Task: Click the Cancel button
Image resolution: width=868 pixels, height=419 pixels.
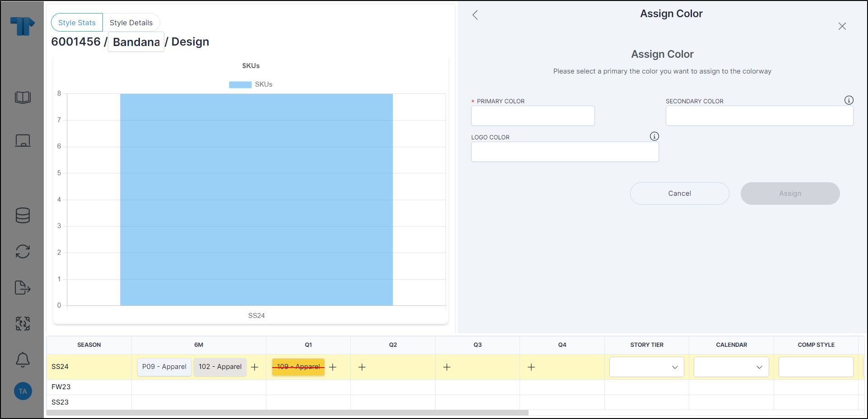Action: pyautogui.click(x=679, y=193)
